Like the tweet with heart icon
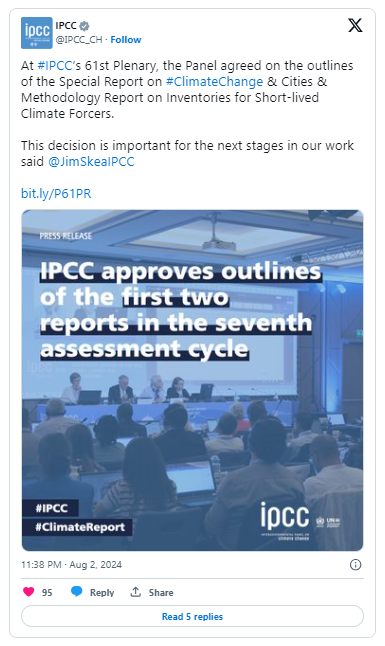The image size is (385, 646). pos(28,592)
